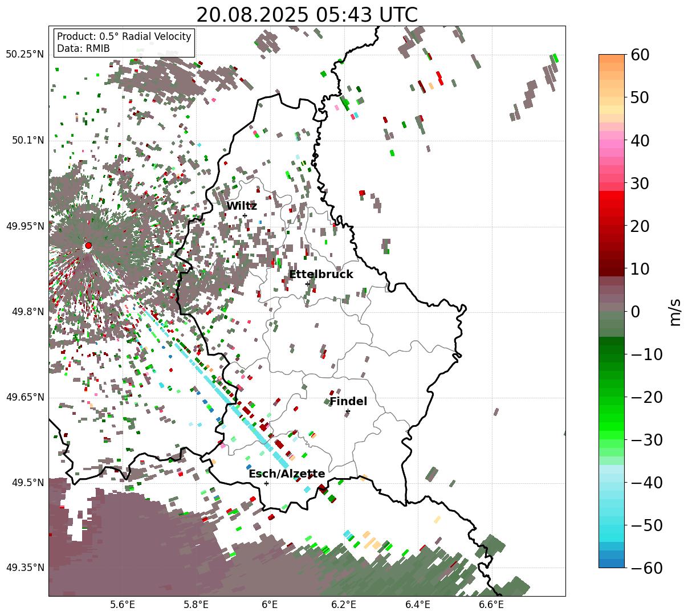Viewport: 688px width, 616px height.
Task: Click the colorbar 20 tick label
Action: (640, 226)
